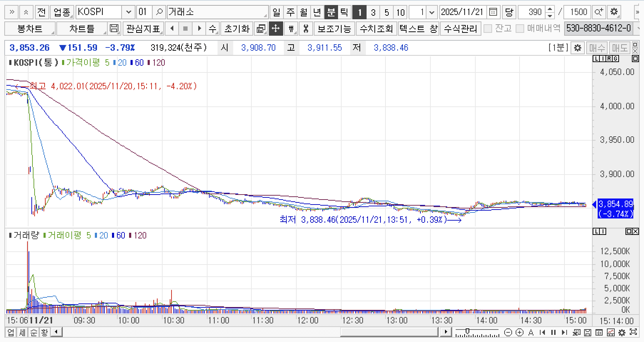The height and width of the screenshot is (342, 644).
Task: Switch to yearly 년 period tab
Action: click(317, 12)
